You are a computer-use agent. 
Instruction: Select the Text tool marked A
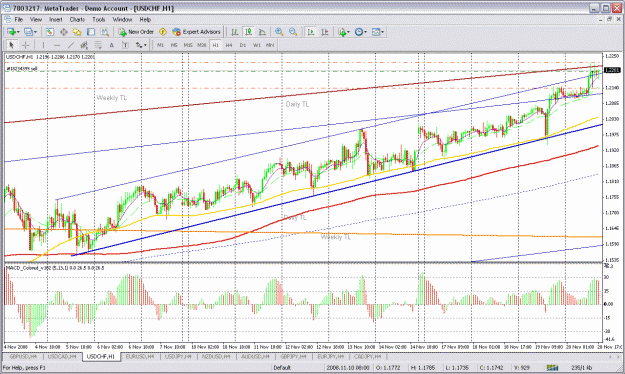point(112,45)
